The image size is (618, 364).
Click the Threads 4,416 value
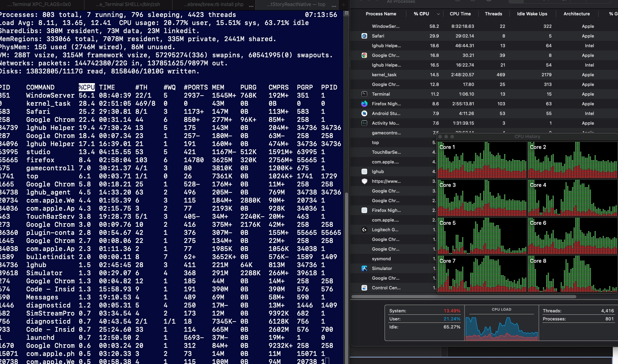[607, 311]
